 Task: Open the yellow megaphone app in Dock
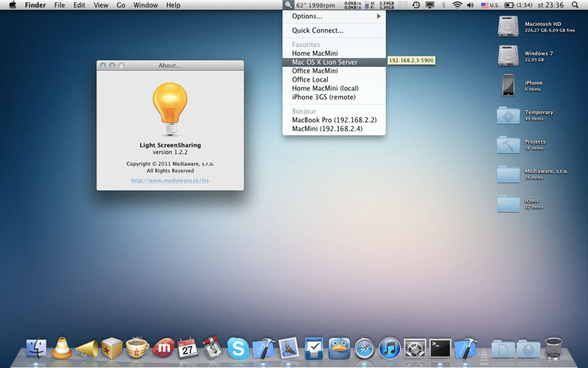[87, 348]
